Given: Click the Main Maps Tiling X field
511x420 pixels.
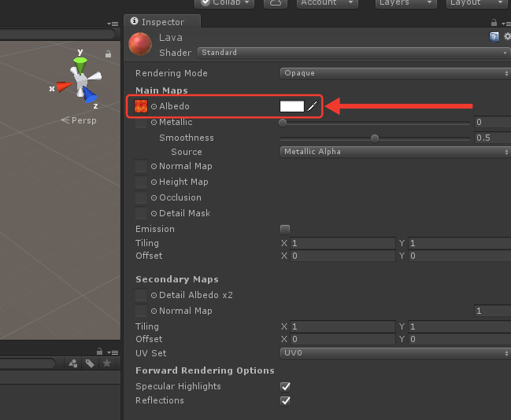Looking at the screenshot, I should click(x=343, y=243).
